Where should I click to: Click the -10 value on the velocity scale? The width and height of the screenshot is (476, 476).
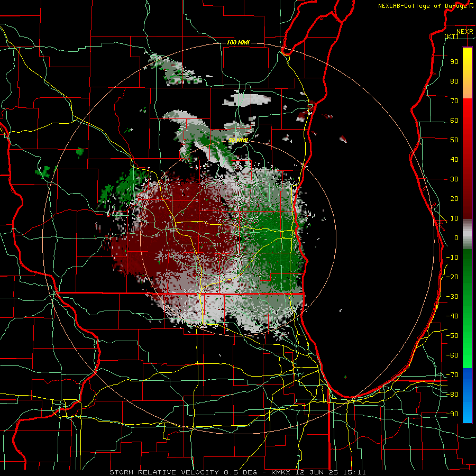452,258
